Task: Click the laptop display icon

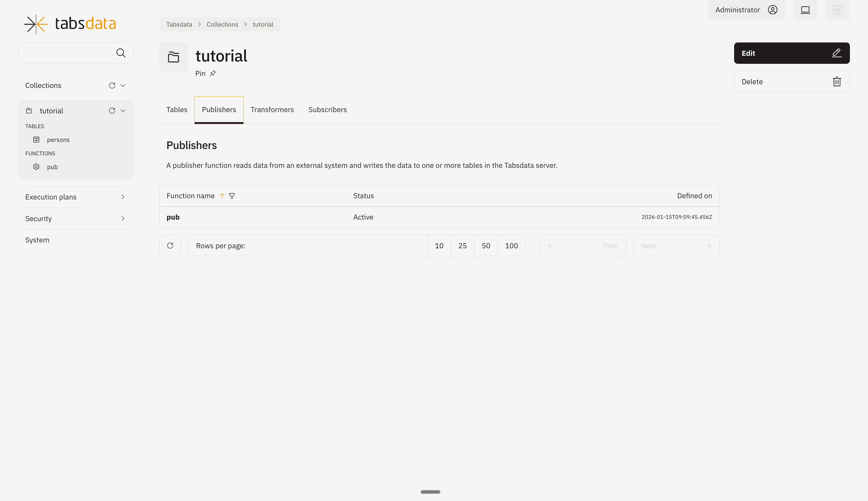Action: (805, 10)
